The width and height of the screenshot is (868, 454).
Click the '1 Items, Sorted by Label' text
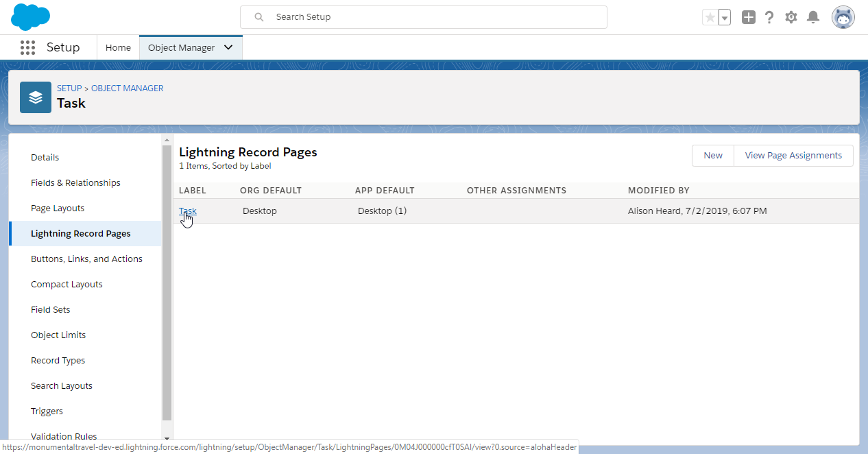225,166
